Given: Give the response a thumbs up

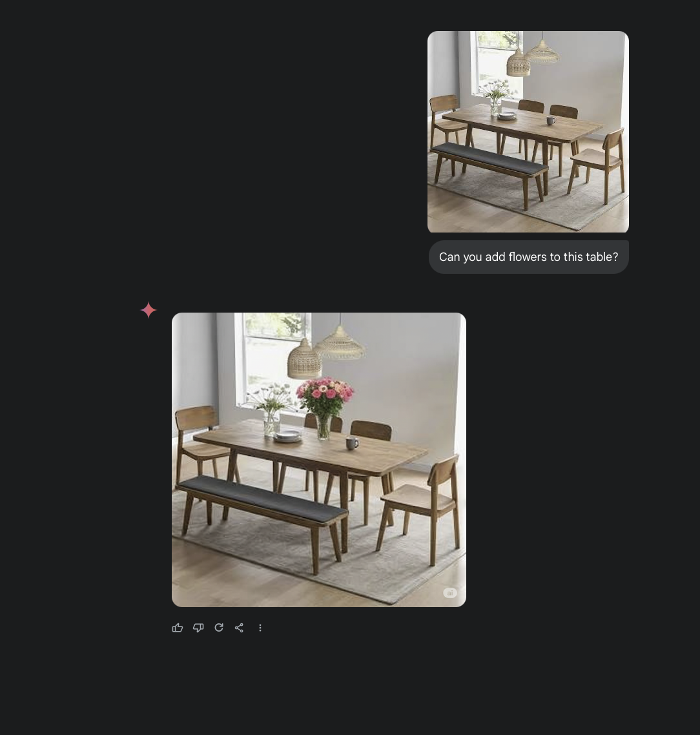Looking at the screenshot, I should (177, 628).
